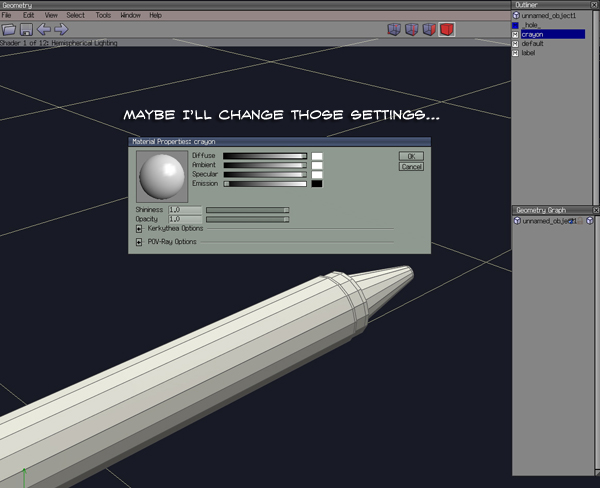Click the Ambient color swatch
Viewport: 600px width, 488px height.
tap(317, 165)
